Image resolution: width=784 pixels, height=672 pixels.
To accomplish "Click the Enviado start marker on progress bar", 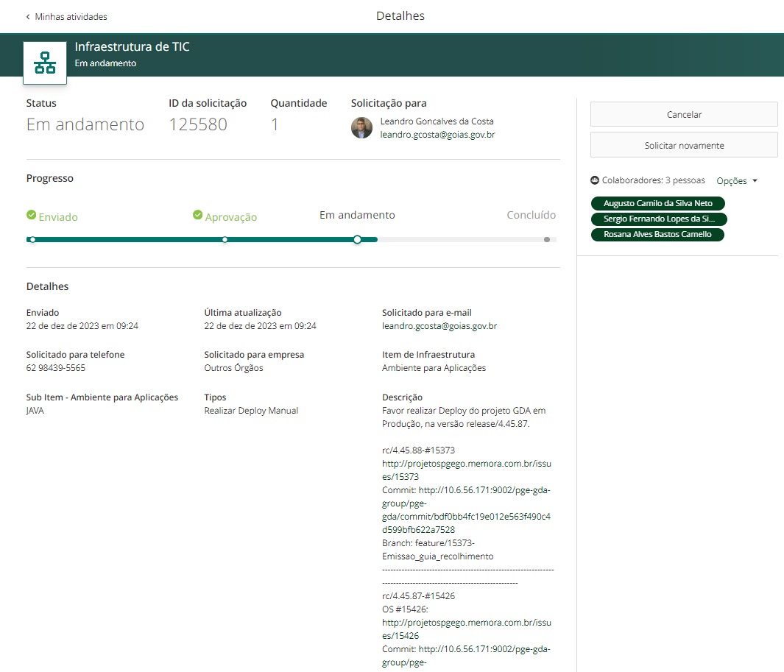I will (32, 239).
